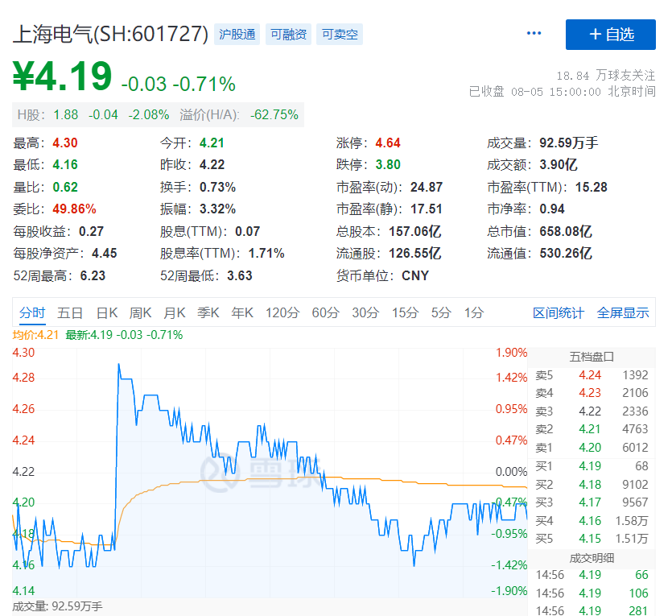This screenshot has height=616, width=672.
Task: Click the 卖2 4.21 order row
Action: tap(592, 429)
